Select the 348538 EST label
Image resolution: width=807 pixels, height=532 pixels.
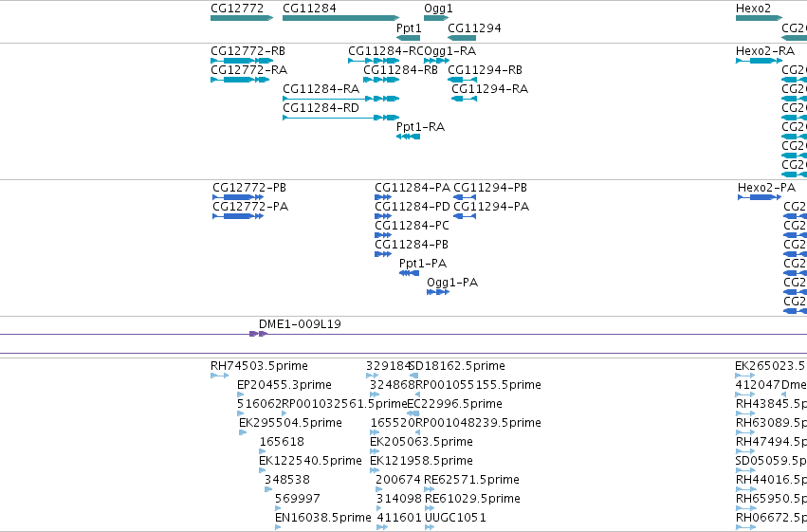coord(287,480)
